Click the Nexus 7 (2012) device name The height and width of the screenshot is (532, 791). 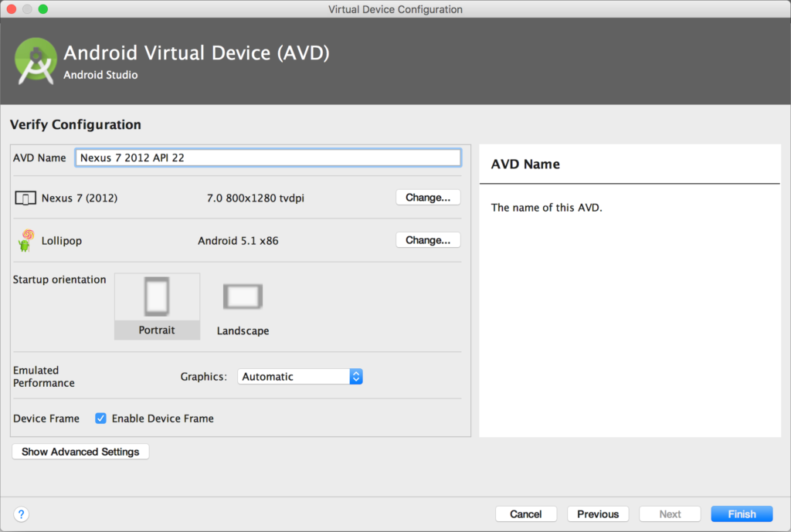(x=80, y=198)
